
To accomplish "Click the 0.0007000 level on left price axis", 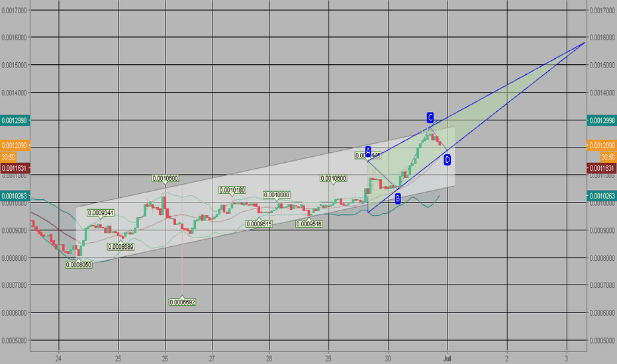I will click(14, 285).
